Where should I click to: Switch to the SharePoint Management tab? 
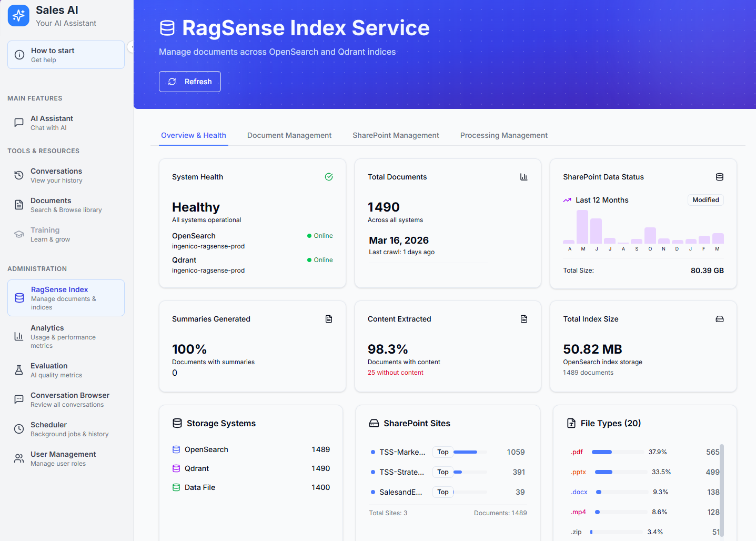coord(396,135)
